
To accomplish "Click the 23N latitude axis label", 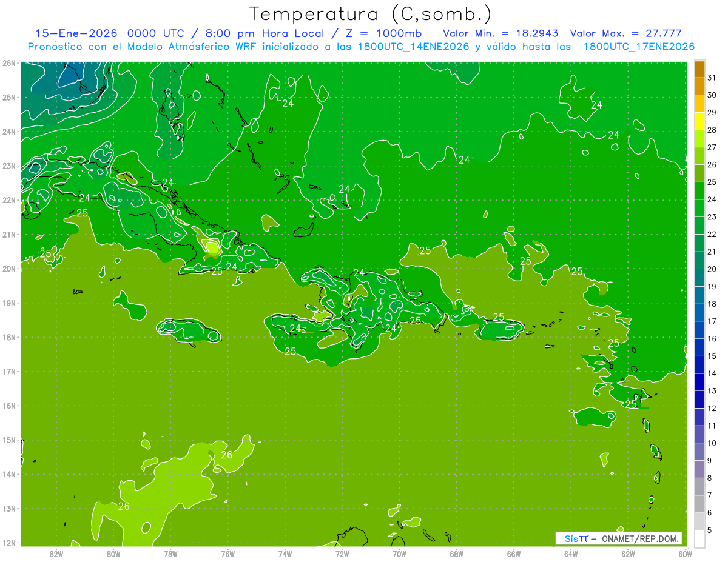I will pos(9,166).
